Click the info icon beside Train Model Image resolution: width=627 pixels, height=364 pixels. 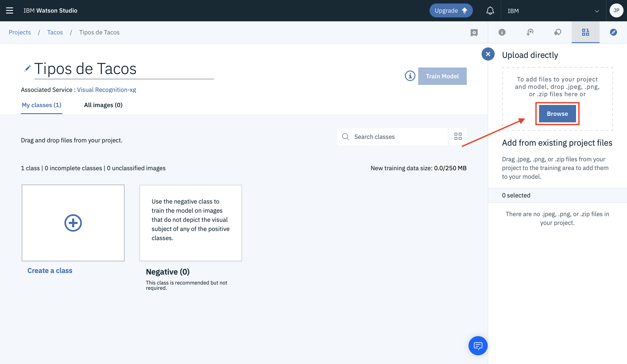410,76
